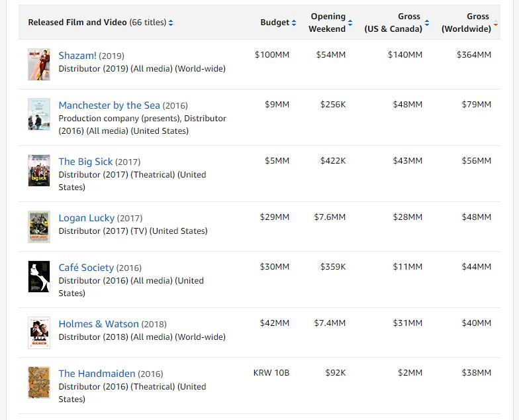The image size is (519, 420).
Task: Open The Handmaiden poster thumbnail
Action: point(39,382)
